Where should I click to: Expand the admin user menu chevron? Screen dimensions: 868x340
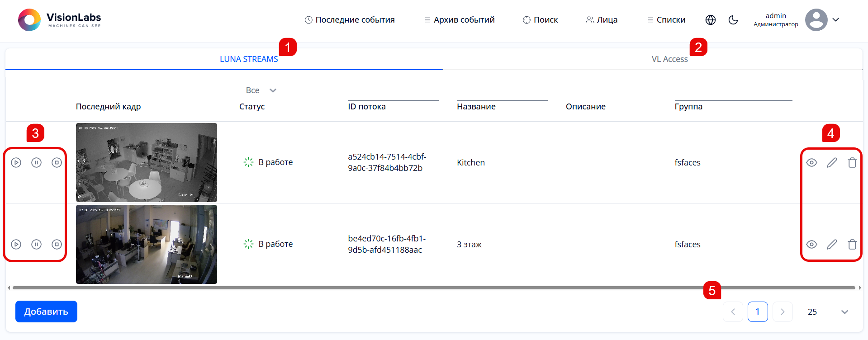click(x=836, y=20)
